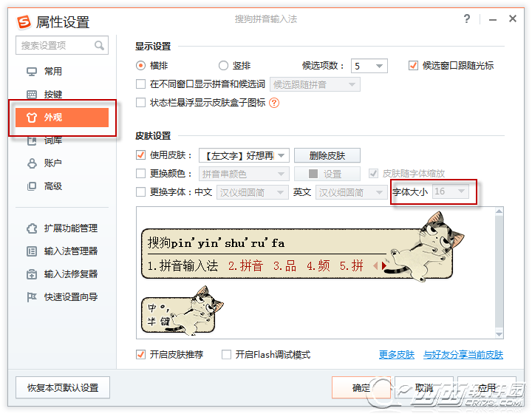Open the 字体大小 dropdown showing 16

pos(451,191)
